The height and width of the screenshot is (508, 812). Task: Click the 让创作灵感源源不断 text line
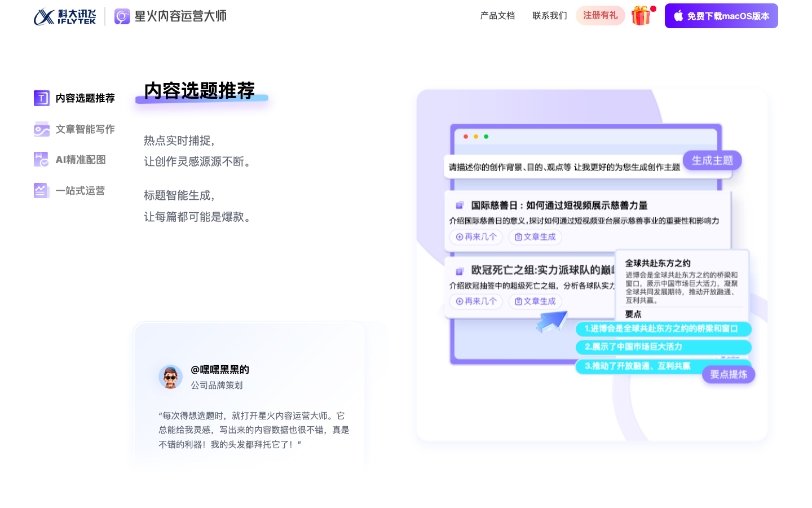point(198,161)
